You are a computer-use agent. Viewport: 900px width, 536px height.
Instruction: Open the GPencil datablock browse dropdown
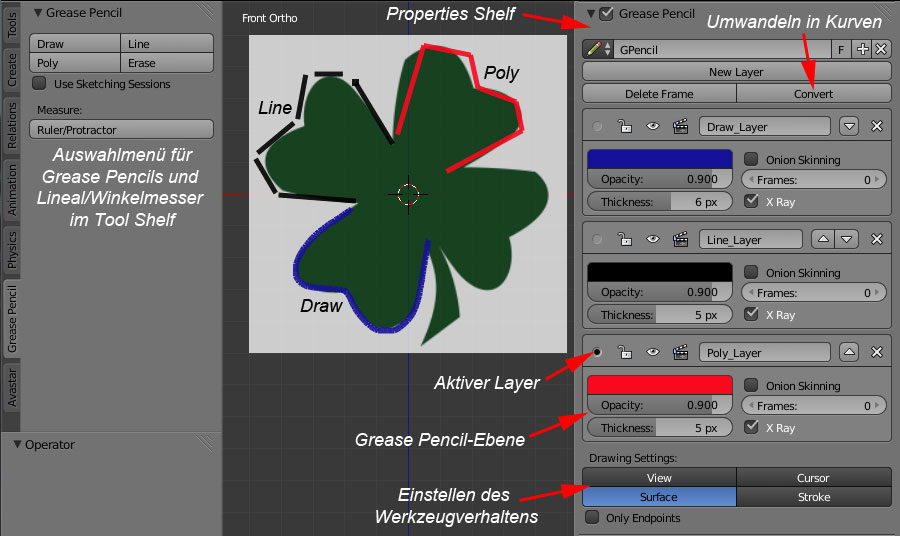599,49
